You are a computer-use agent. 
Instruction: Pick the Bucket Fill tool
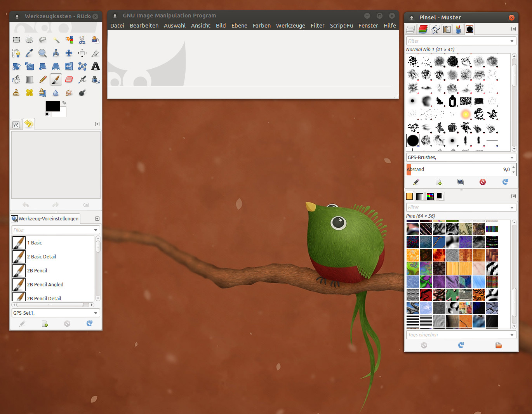pos(16,80)
